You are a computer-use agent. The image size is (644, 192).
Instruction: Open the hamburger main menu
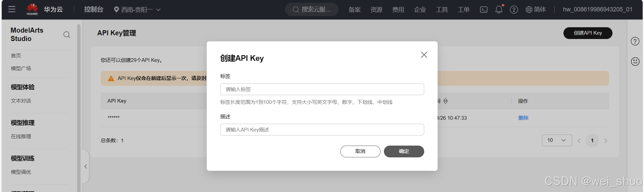click(x=12, y=9)
